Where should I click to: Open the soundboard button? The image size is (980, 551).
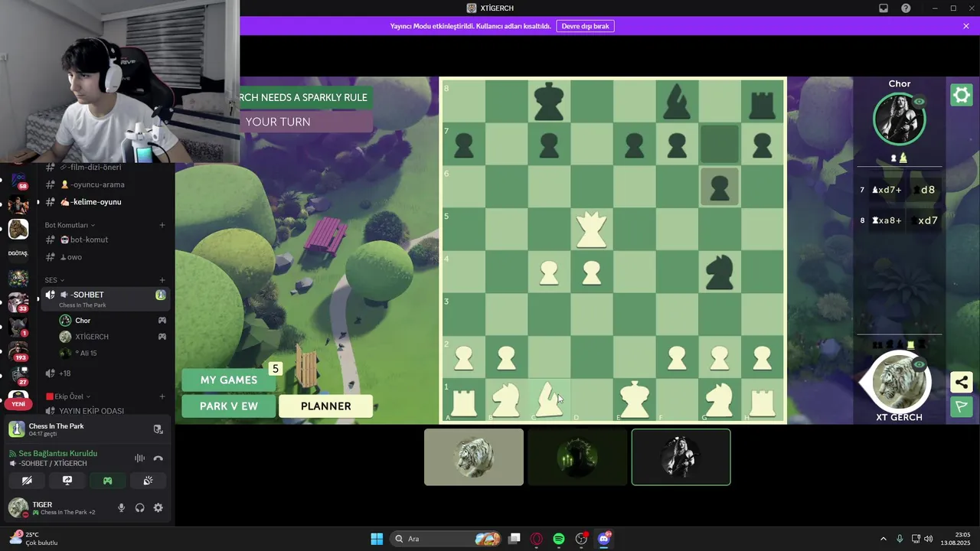[148, 481]
